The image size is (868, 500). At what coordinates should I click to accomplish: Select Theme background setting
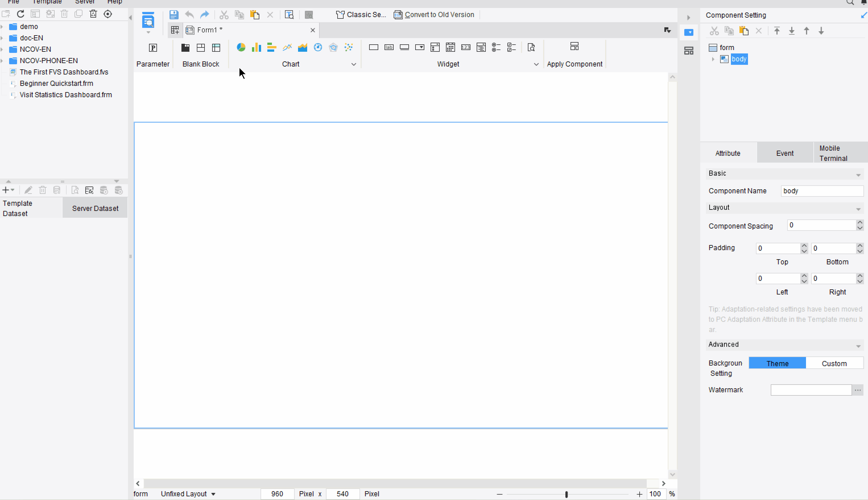(777, 363)
